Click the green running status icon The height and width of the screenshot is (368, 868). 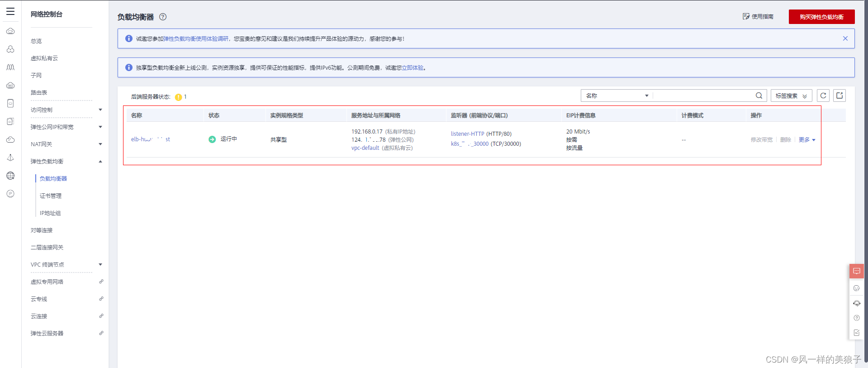click(212, 139)
